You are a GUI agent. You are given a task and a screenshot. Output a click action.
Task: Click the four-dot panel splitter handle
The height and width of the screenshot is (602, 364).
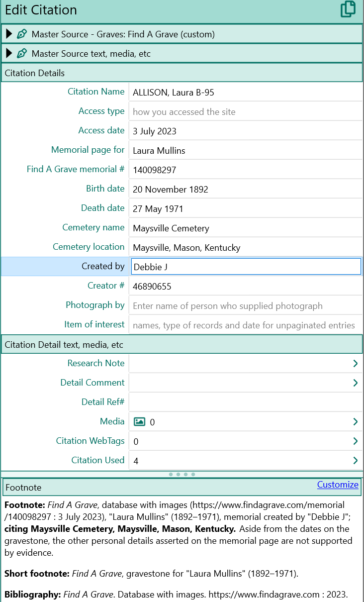[182, 474]
